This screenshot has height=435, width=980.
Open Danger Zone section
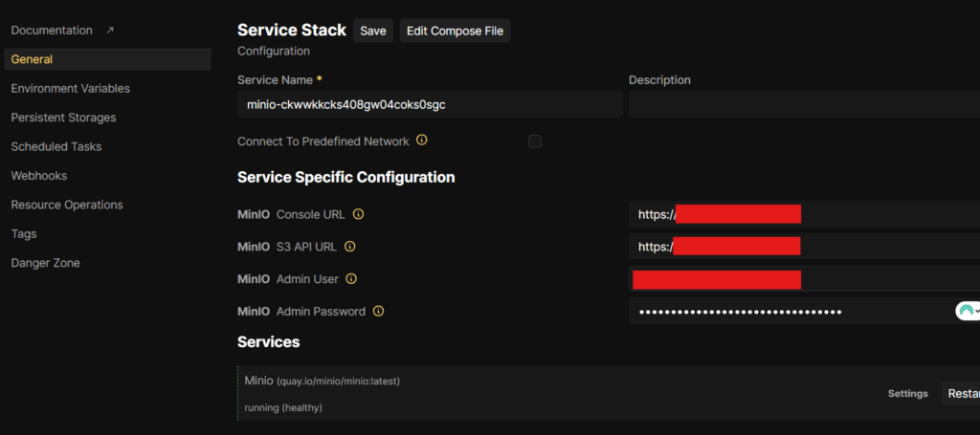(x=46, y=263)
